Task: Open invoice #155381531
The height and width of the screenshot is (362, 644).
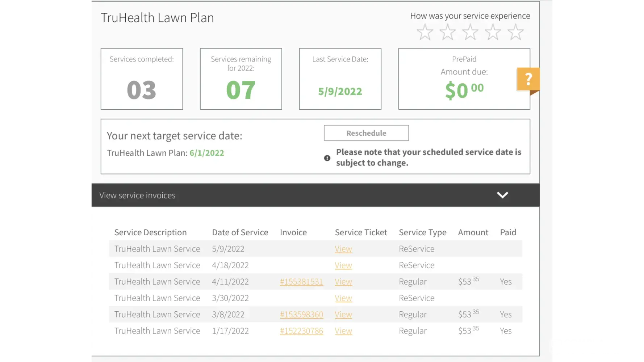Action: coord(301,282)
